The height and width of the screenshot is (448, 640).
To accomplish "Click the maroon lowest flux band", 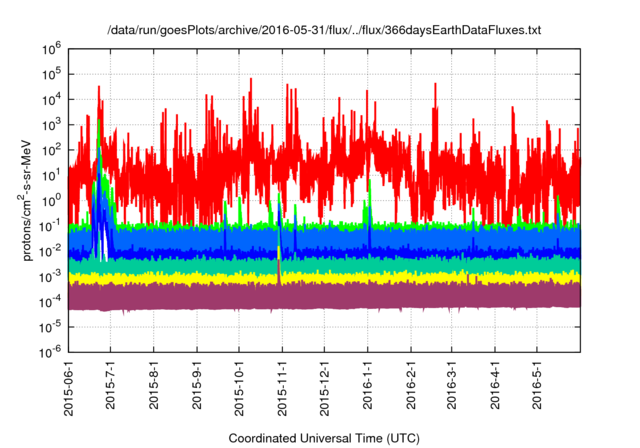I will [324, 297].
